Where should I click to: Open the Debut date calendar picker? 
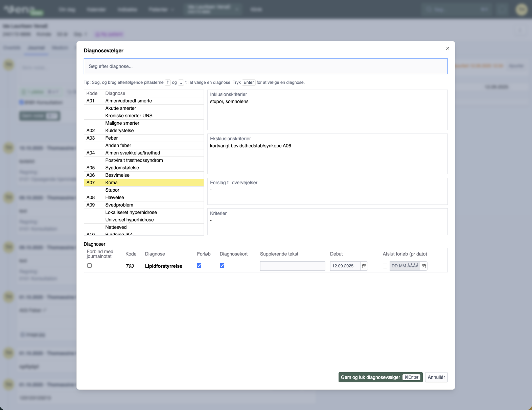tap(364, 266)
